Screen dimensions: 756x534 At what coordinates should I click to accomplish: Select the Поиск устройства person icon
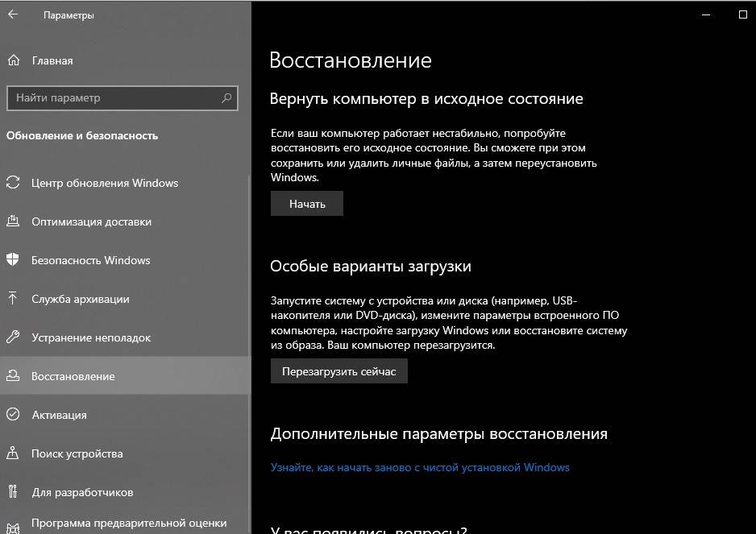coord(13,453)
